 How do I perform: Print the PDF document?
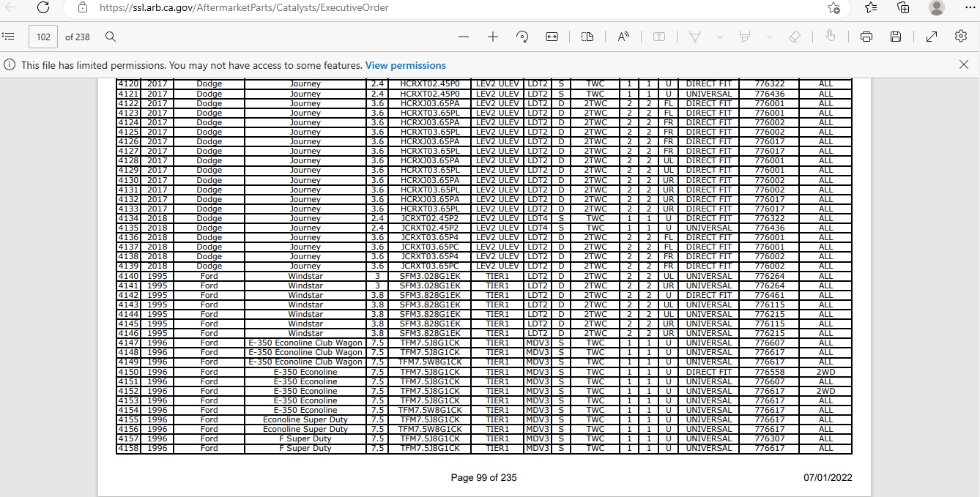(866, 37)
